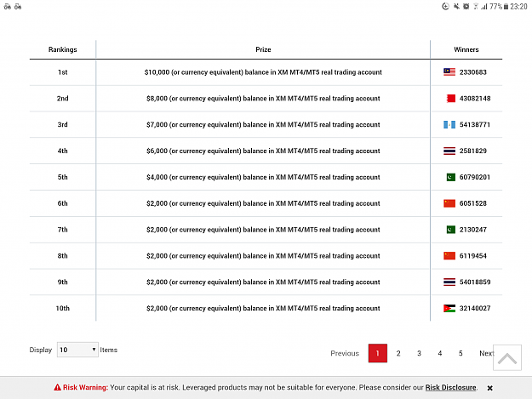The height and width of the screenshot is (399, 532).
Task: Click winner account number 6051528
Action: click(x=473, y=203)
